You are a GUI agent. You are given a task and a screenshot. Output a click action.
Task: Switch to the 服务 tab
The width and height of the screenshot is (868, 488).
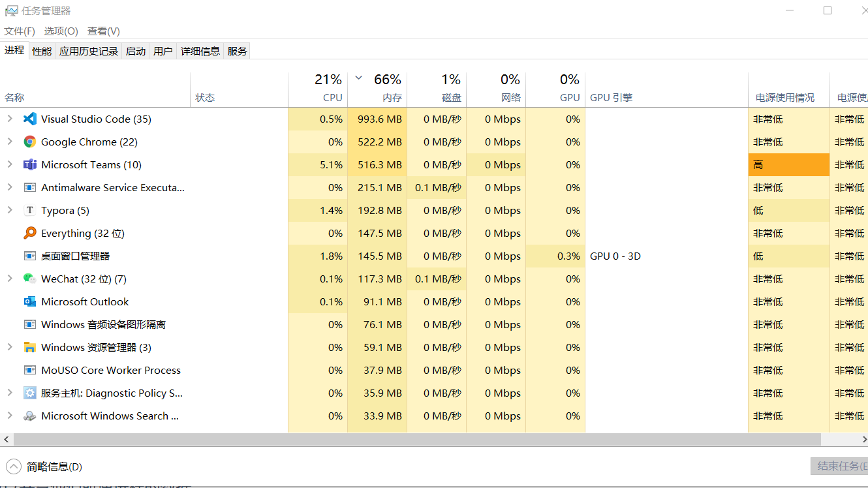pyautogui.click(x=238, y=51)
